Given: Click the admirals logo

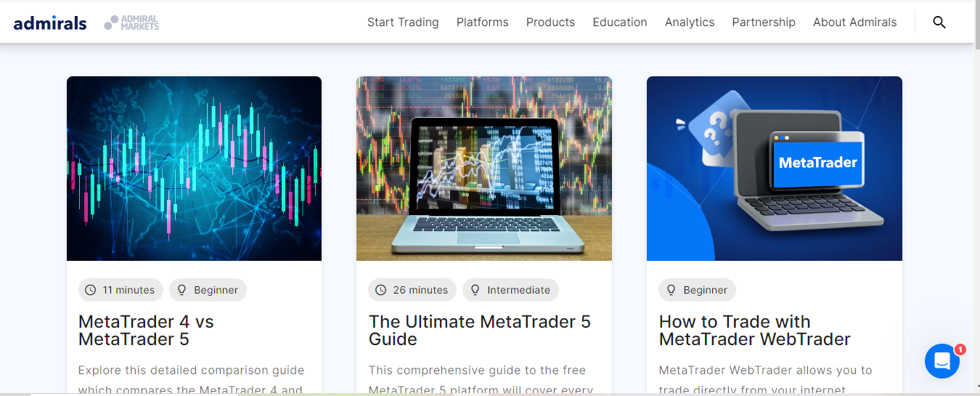Looking at the screenshot, I should [x=50, y=23].
